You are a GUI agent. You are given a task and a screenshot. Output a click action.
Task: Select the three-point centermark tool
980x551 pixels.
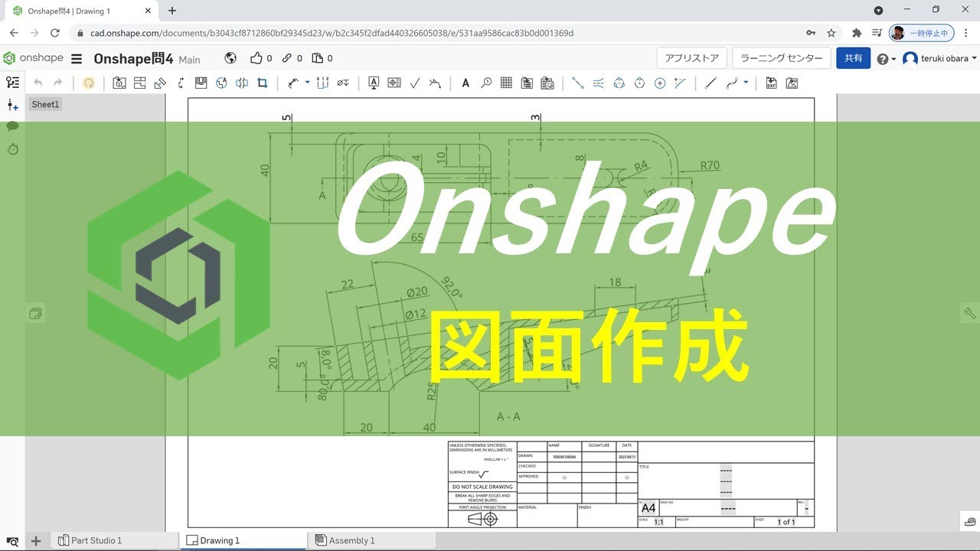pos(619,83)
